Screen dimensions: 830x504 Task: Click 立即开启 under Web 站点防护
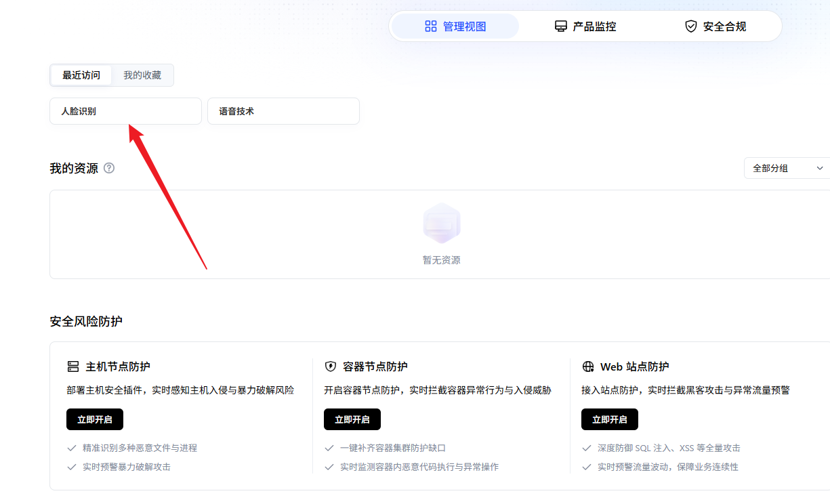tap(610, 419)
